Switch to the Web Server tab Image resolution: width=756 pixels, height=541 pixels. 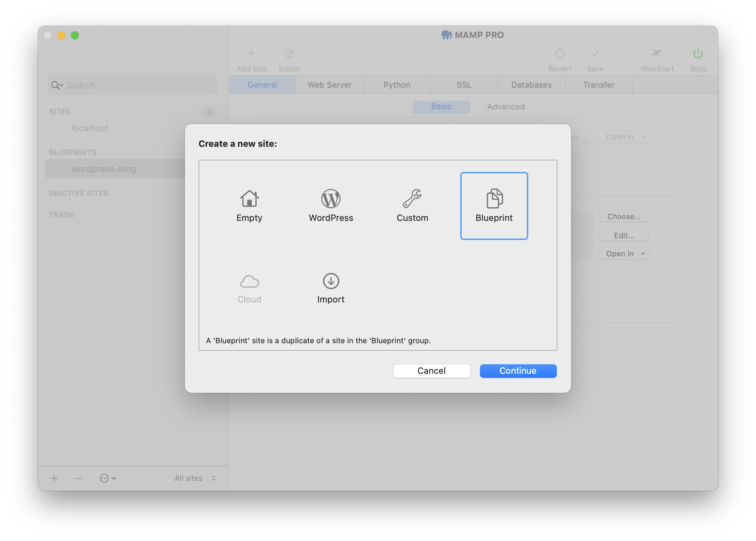[x=330, y=85]
